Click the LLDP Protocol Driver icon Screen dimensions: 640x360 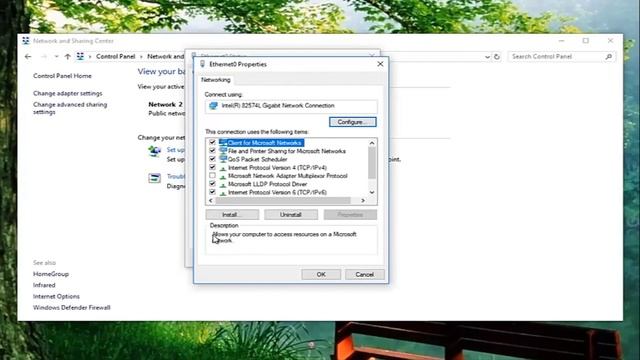coord(223,184)
